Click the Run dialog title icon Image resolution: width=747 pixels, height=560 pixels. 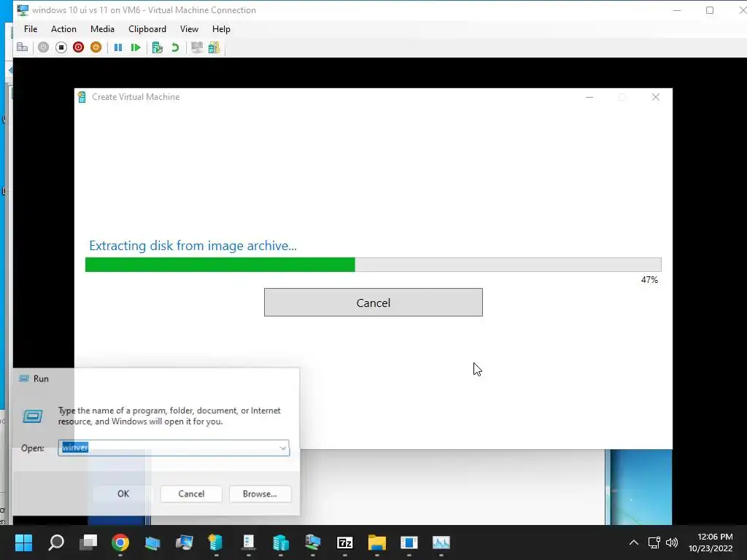tap(23, 378)
